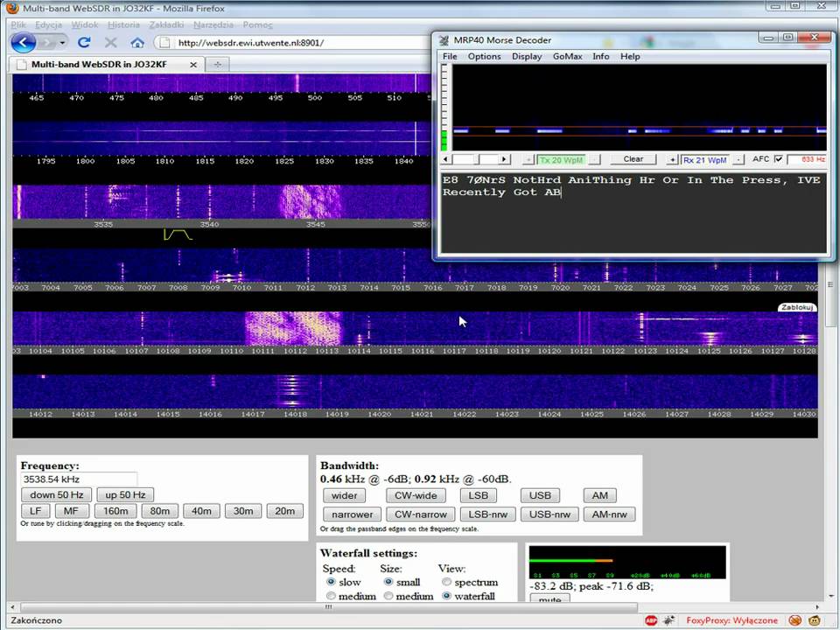Click the crossed-out orange status bar icon

pyautogui.click(x=795, y=620)
